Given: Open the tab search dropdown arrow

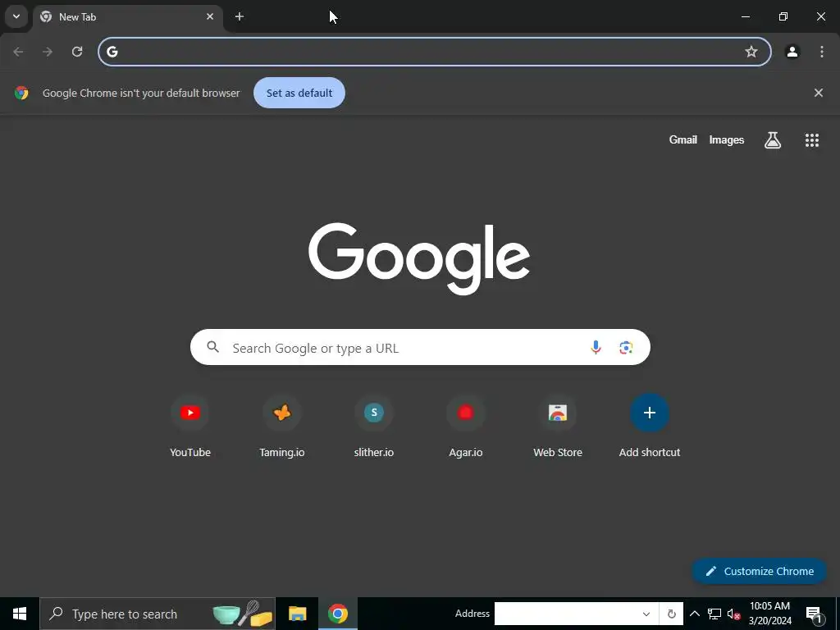Looking at the screenshot, I should (16, 16).
